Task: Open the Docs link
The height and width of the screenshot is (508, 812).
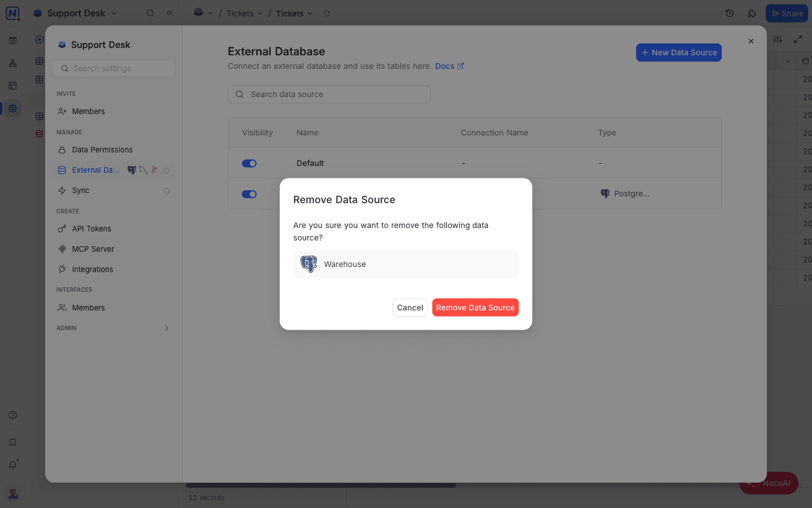Action: coord(449,66)
